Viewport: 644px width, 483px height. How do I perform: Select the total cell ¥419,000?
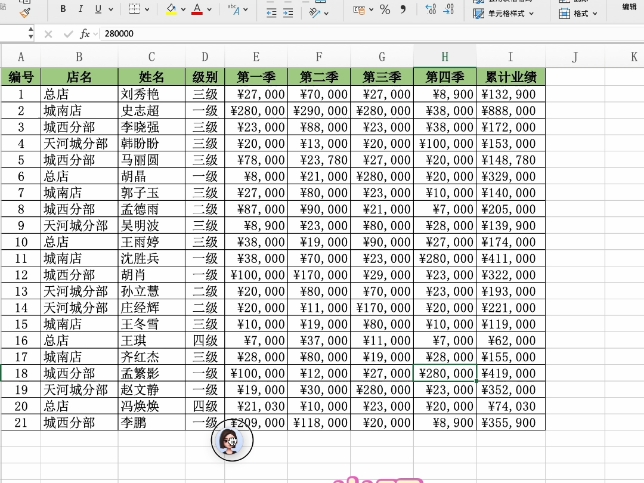point(511,373)
